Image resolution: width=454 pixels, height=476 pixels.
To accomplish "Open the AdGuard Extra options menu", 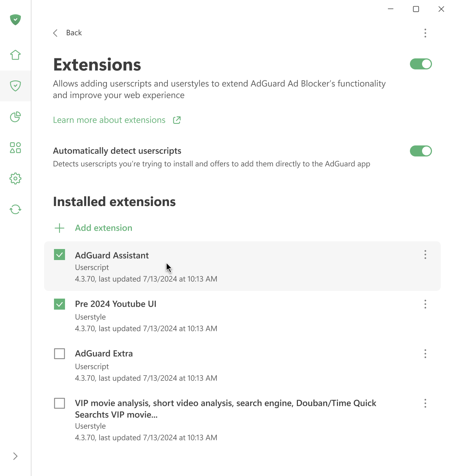I will 425,354.
